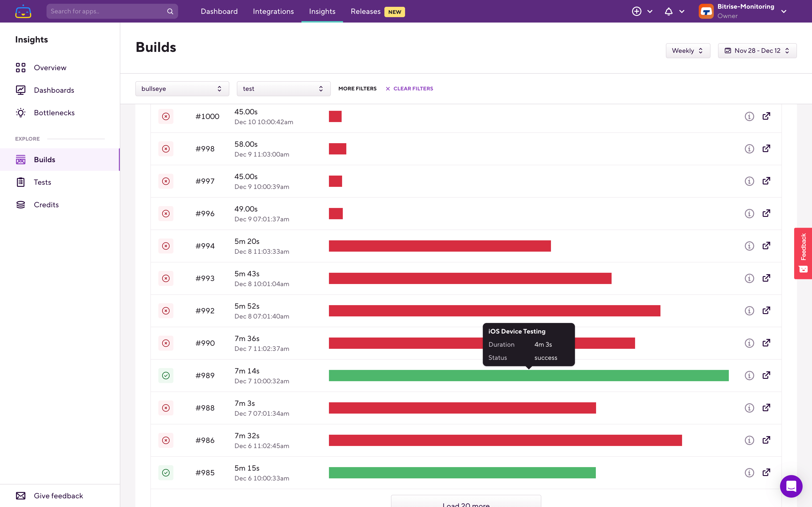
Task: Open the bullseye app filter dropdown
Action: click(x=182, y=88)
